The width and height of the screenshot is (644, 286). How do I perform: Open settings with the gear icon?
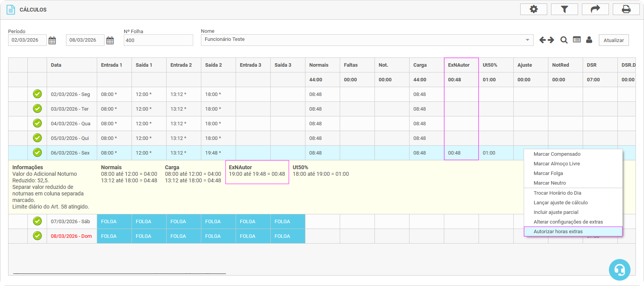[x=533, y=9]
